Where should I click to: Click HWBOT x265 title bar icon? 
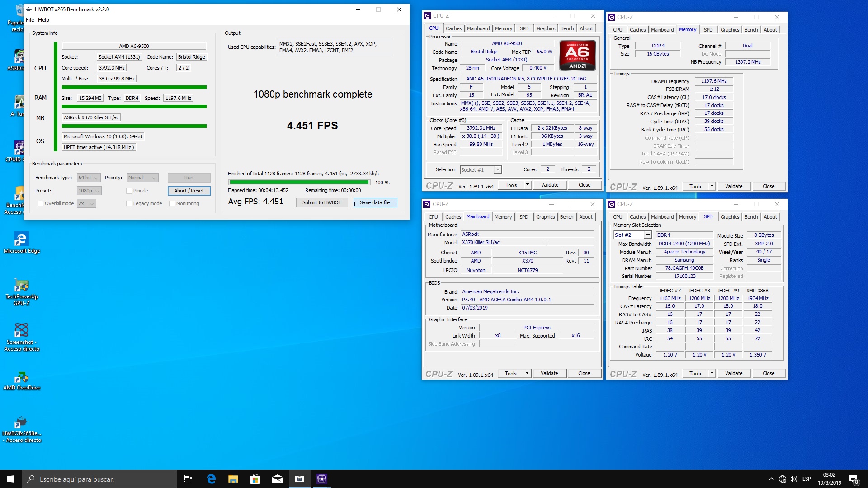[29, 9]
